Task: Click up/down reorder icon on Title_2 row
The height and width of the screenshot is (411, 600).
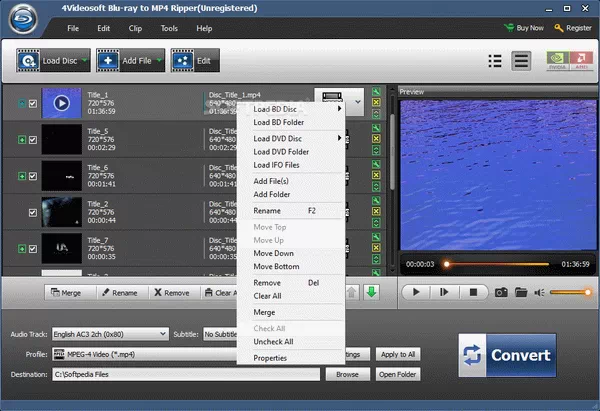Action: click(x=376, y=223)
